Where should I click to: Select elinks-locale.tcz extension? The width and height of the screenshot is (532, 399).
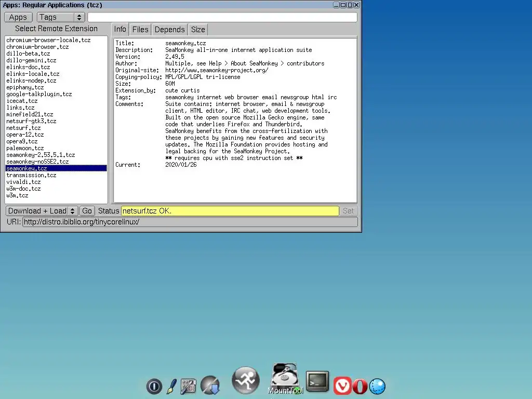(x=56, y=74)
